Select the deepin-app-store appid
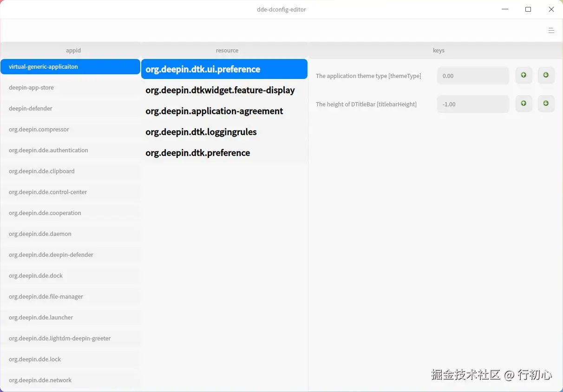The height and width of the screenshot is (392, 563). [70, 87]
